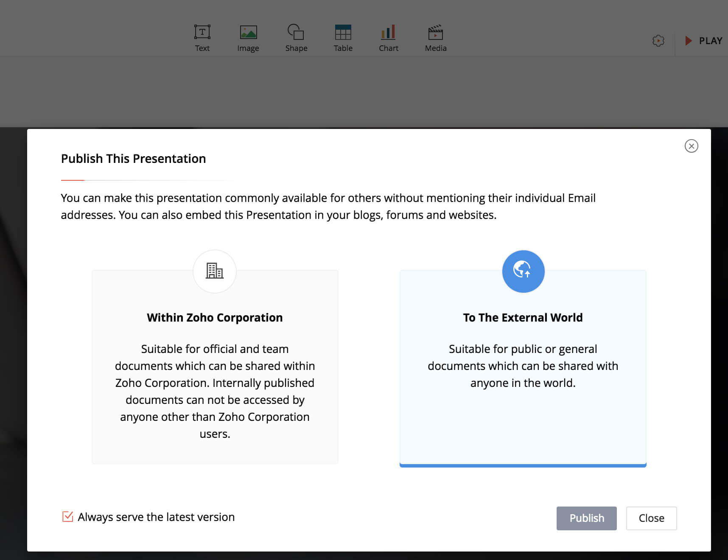Choose the Shape insert tool
Image resolution: width=728 pixels, height=560 pixels.
click(296, 38)
